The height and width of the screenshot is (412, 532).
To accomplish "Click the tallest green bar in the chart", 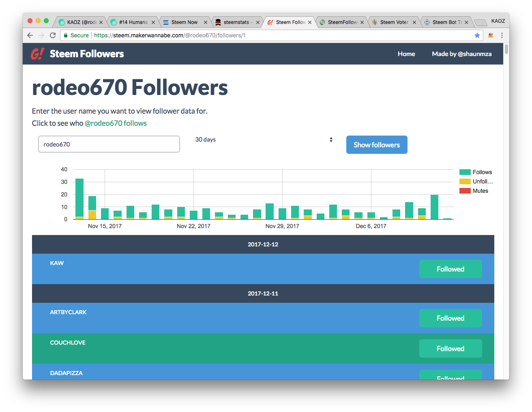I will coord(79,198).
